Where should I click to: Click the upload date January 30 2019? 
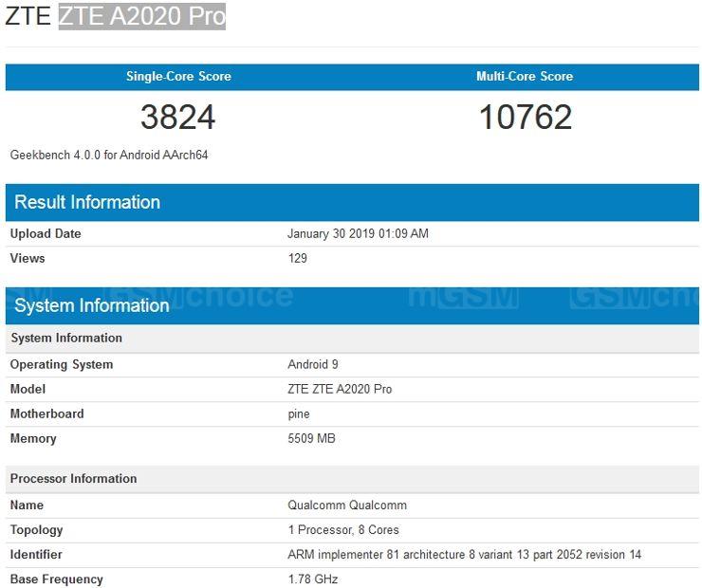(358, 233)
